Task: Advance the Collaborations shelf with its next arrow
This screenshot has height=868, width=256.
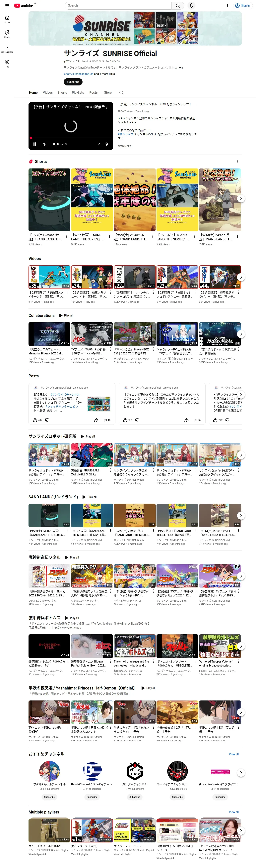Action: pos(241,334)
